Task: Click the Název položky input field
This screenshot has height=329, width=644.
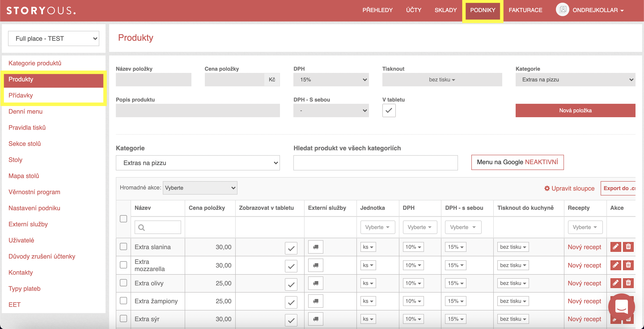Action: [x=153, y=79]
